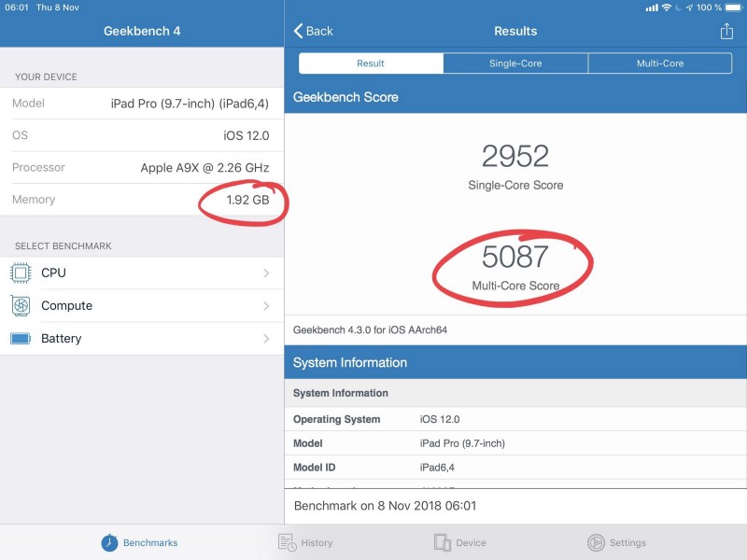The height and width of the screenshot is (560, 747).
Task: Click the Model ID iPad6,4 row
Action: pyautogui.click(x=515, y=468)
